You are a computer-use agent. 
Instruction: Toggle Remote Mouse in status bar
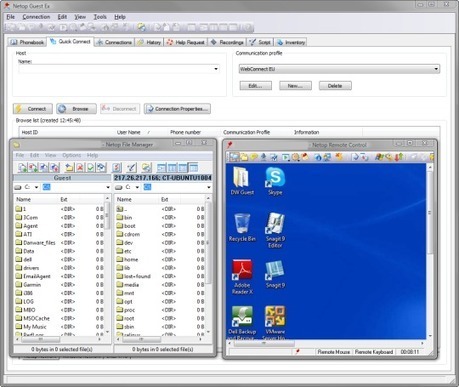(x=333, y=352)
